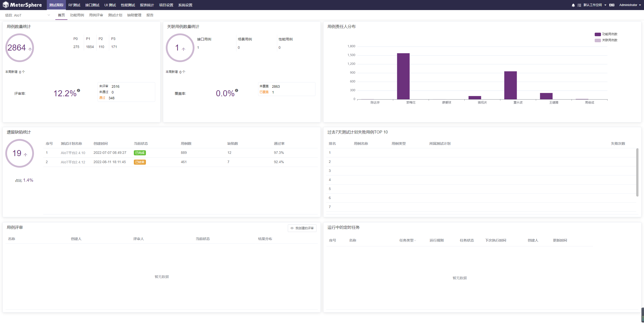Switch to the 缺陷管理 tab
644x324 pixels.
coord(134,15)
